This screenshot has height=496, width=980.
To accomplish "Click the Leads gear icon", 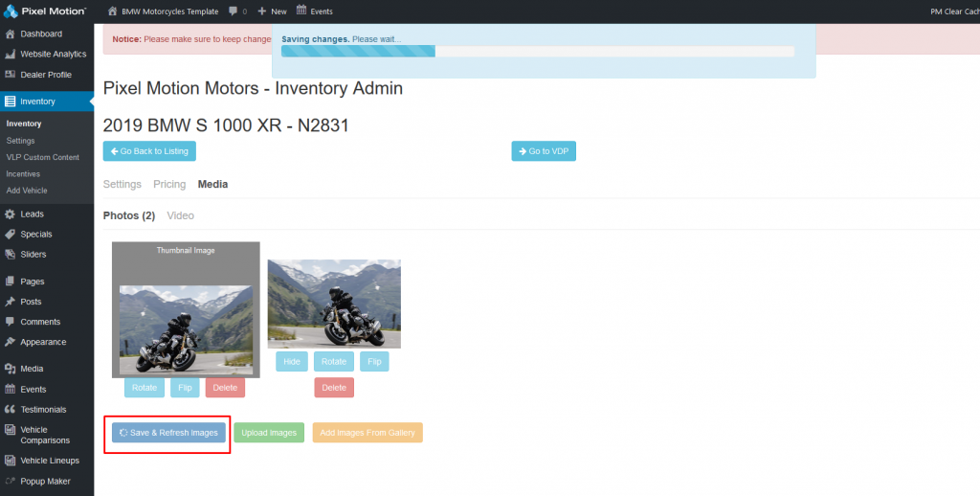I will 10,214.
